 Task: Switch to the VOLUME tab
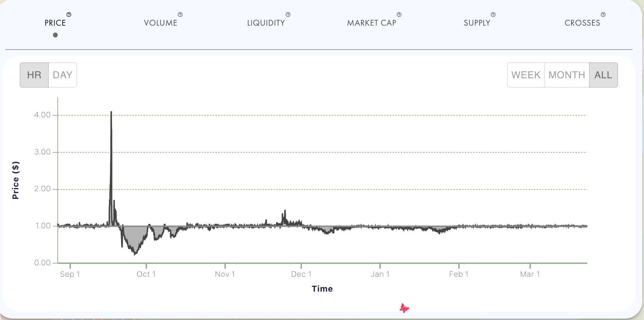[x=161, y=23]
